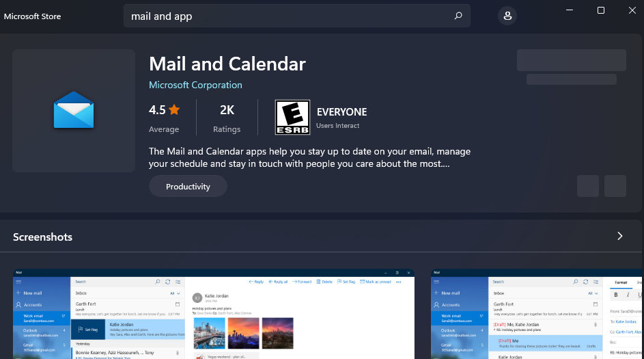Screen dimensions: 644x359
Task: Click the Mail and Calendar app icon
Action: tap(74, 110)
